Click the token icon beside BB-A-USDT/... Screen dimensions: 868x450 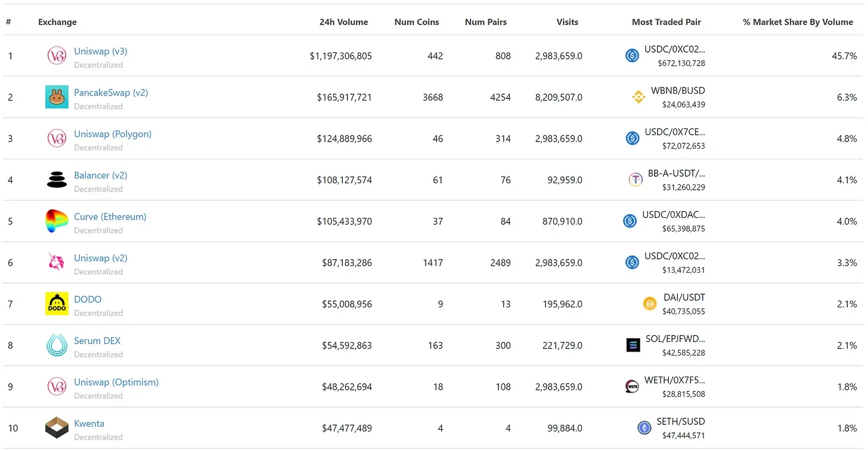point(635,180)
